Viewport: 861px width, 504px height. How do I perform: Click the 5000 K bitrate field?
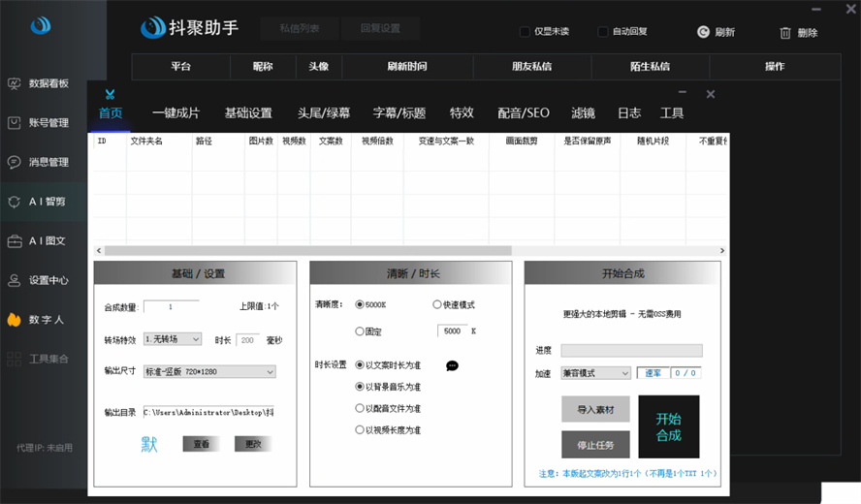pos(453,331)
